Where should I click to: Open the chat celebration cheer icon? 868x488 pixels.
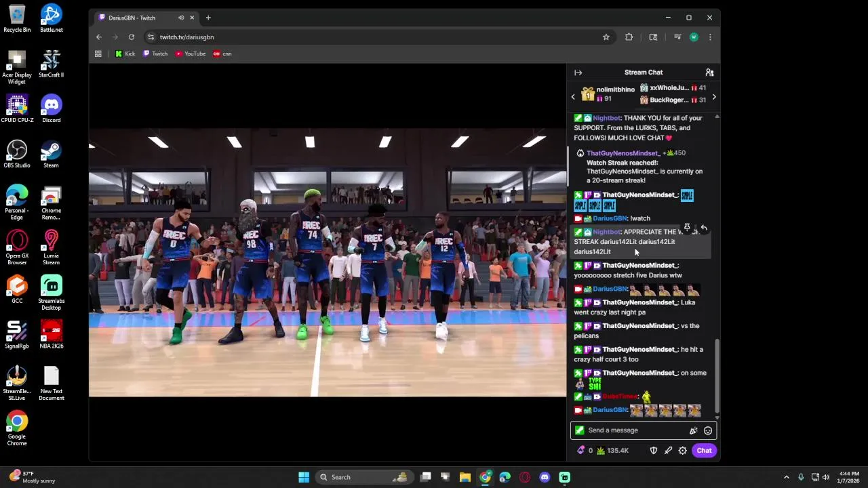coord(693,430)
